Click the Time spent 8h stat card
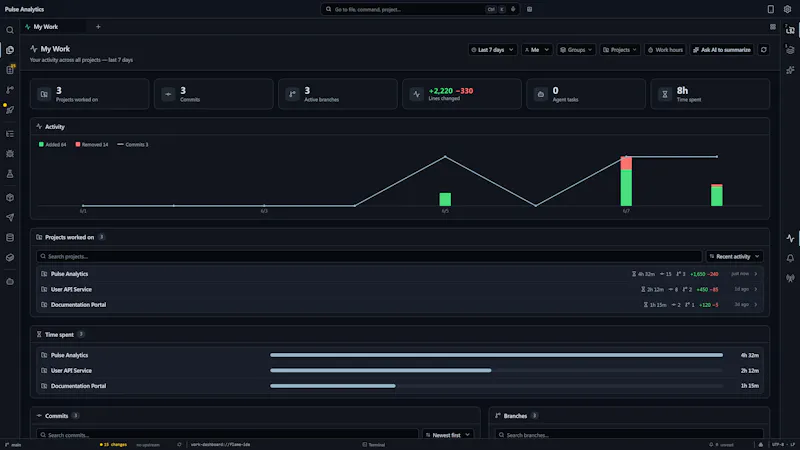The height and width of the screenshot is (450, 800). click(x=710, y=94)
